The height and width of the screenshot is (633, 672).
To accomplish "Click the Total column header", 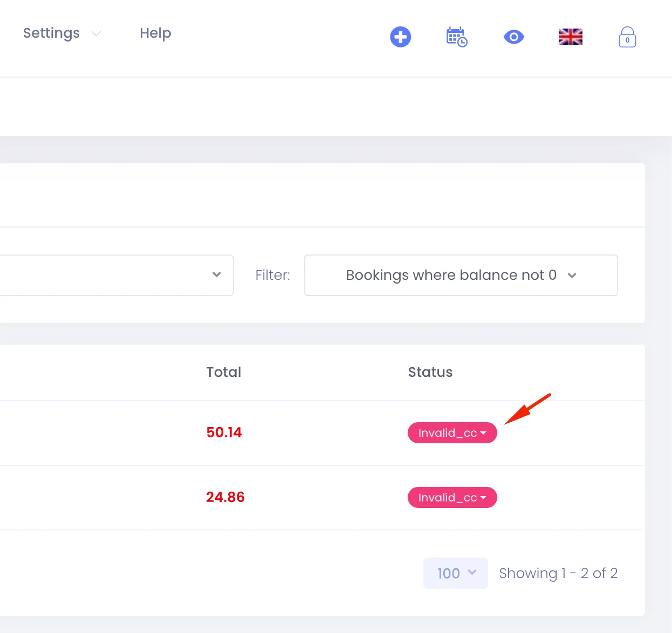I will [x=224, y=372].
